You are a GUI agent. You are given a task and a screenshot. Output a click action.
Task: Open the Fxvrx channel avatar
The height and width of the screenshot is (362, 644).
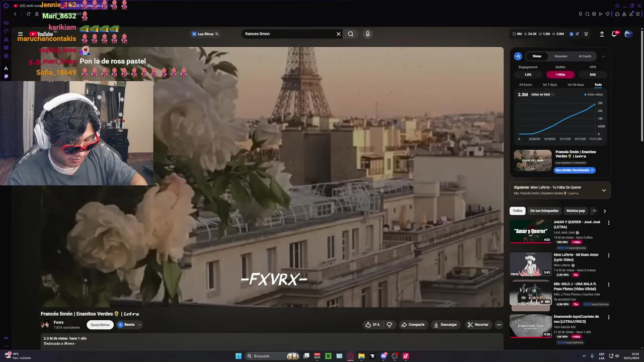45,325
